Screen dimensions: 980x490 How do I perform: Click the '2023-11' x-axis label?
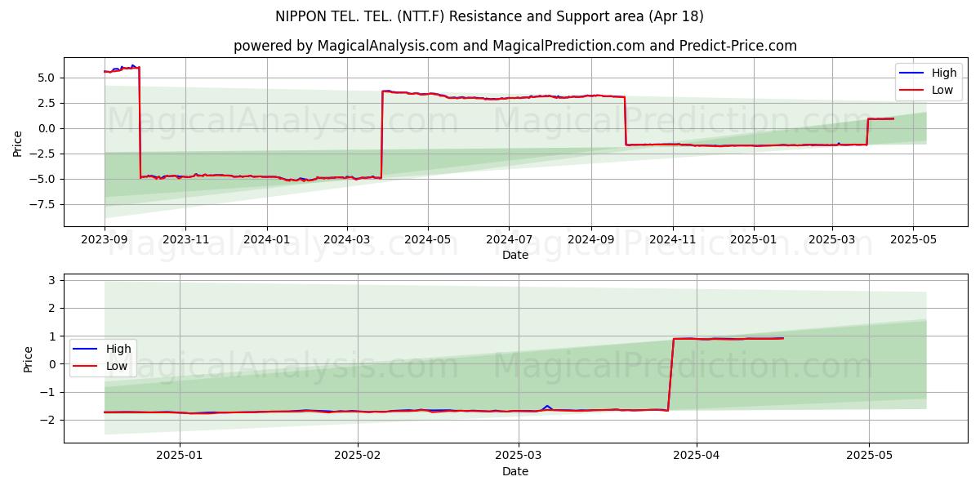pyautogui.click(x=185, y=241)
